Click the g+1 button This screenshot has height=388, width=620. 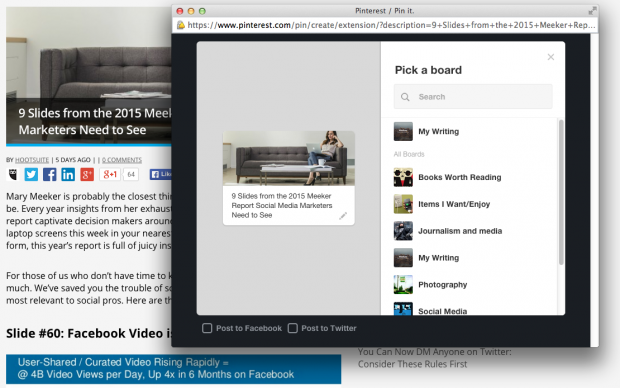[110, 174]
